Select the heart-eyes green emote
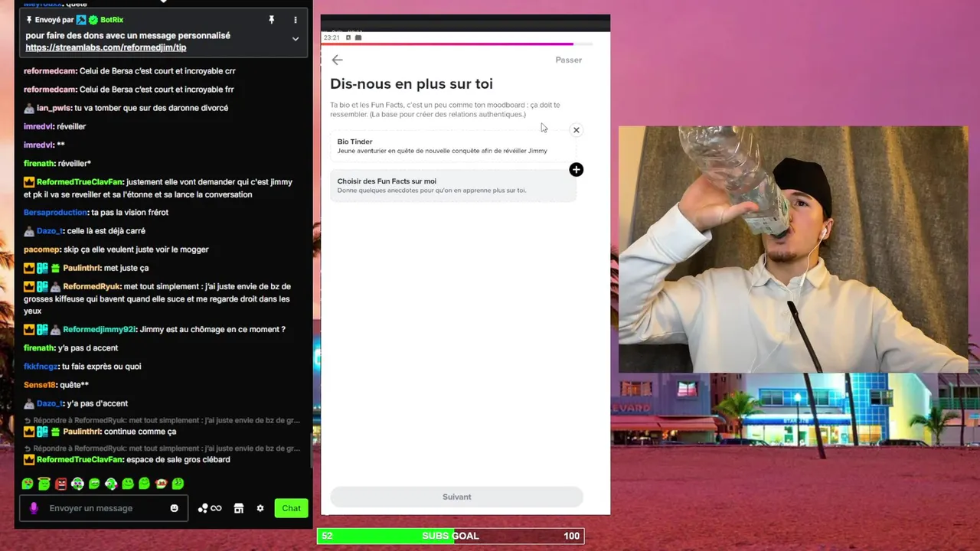 pos(28,484)
